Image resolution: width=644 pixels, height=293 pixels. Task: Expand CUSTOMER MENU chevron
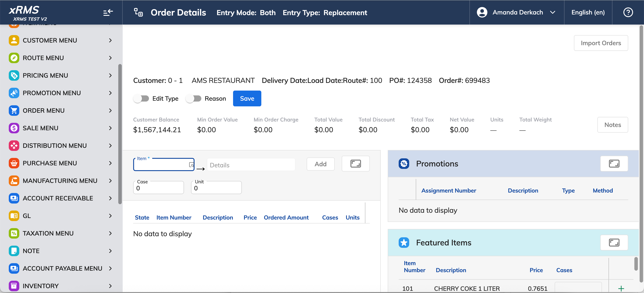coord(110,40)
